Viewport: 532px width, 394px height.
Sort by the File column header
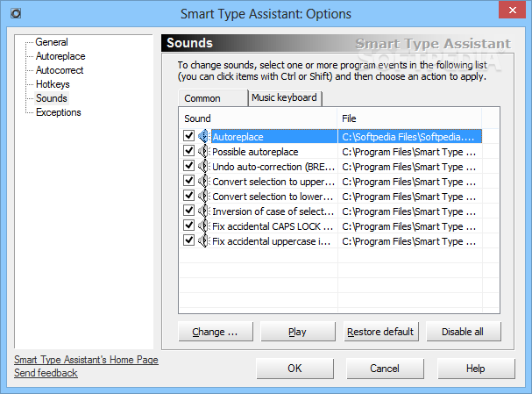tap(409, 118)
